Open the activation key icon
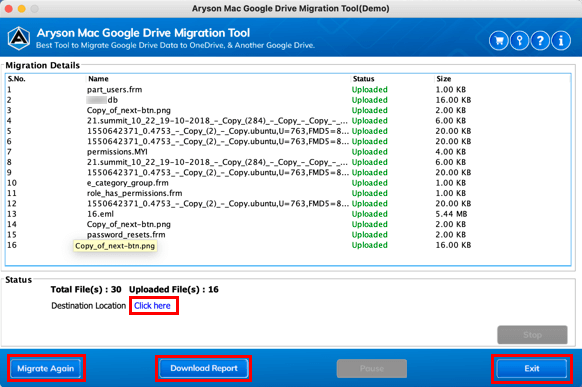Image resolution: width=582 pixels, height=387 pixels. coord(520,40)
